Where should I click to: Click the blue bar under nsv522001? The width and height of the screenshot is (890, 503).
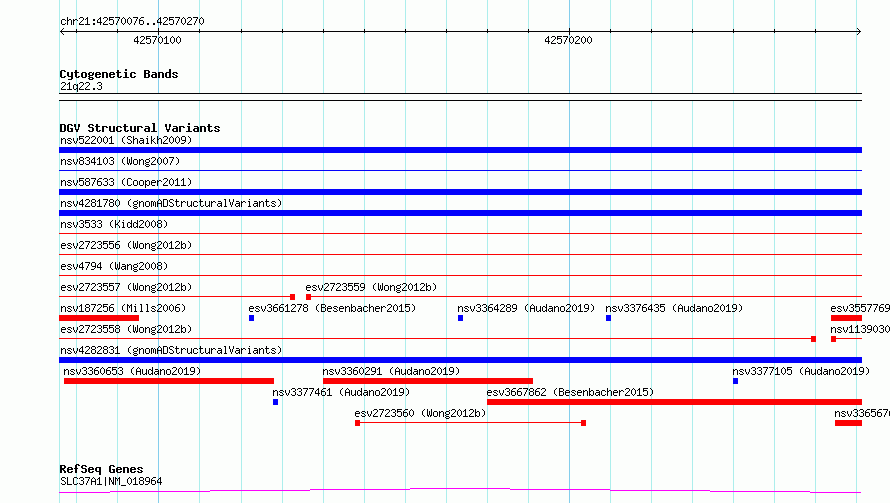coord(460,150)
